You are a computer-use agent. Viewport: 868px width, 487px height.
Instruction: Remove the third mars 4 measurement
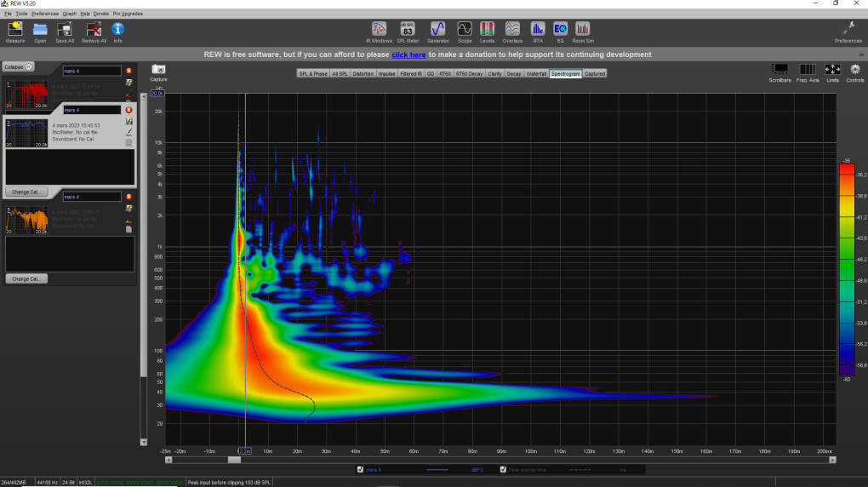point(129,197)
